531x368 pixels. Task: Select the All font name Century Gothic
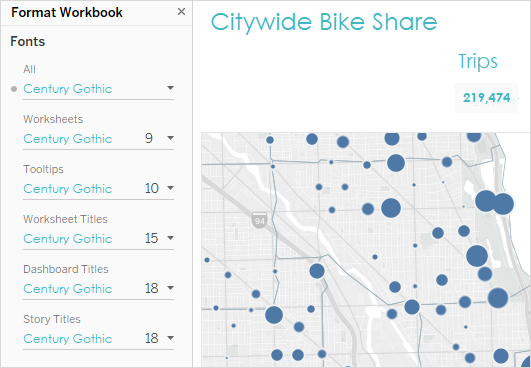pos(68,89)
